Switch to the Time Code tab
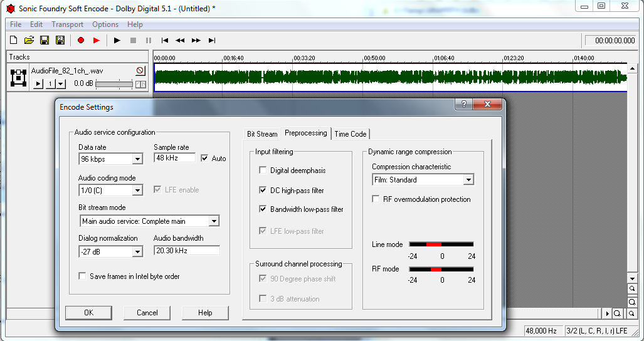The image size is (644, 341). (x=351, y=134)
